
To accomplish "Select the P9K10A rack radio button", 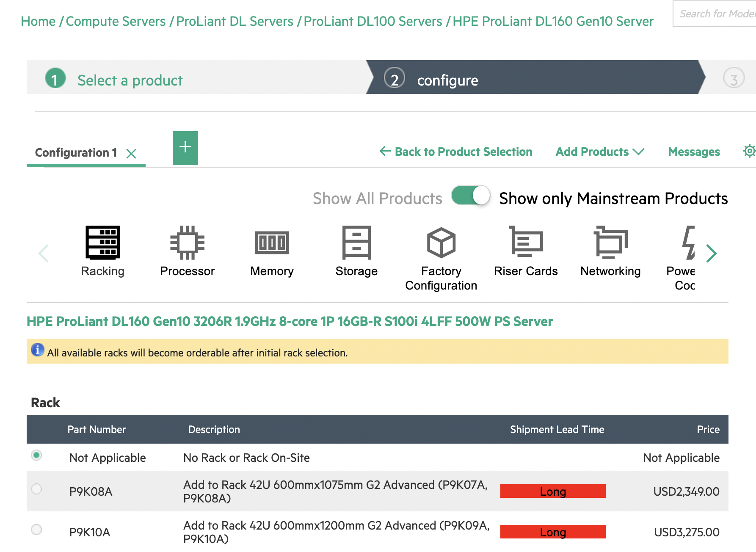I will pyautogui.click(x=37, y=530).
